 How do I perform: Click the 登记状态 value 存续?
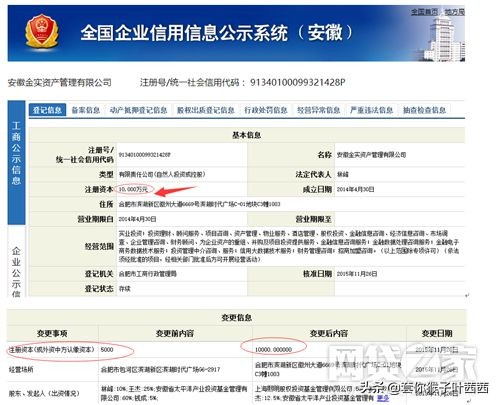(125, 289)
